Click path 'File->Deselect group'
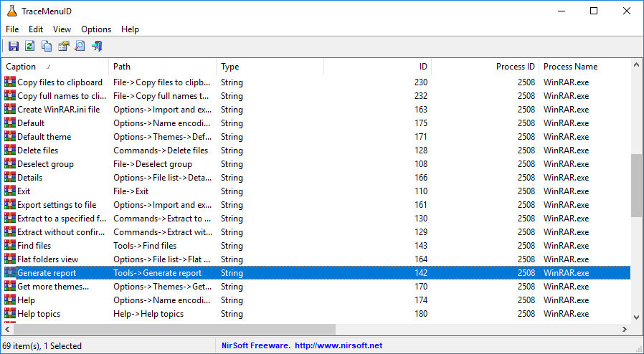 coord(153,163)
